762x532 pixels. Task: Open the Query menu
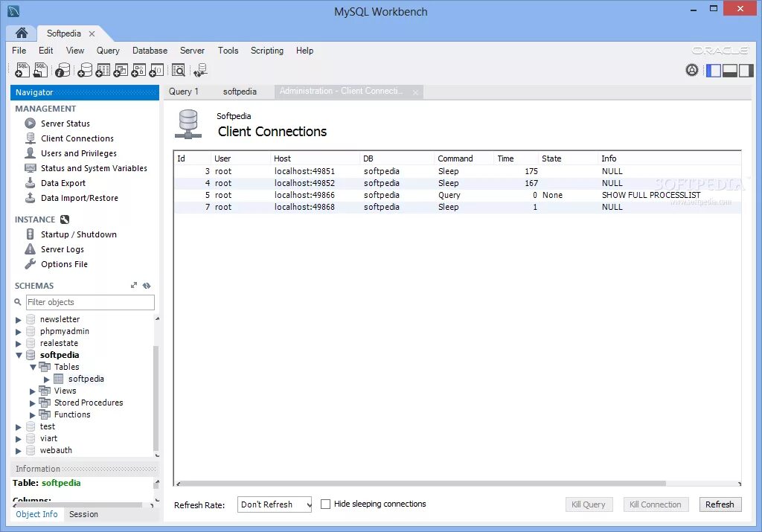point(108,51)
